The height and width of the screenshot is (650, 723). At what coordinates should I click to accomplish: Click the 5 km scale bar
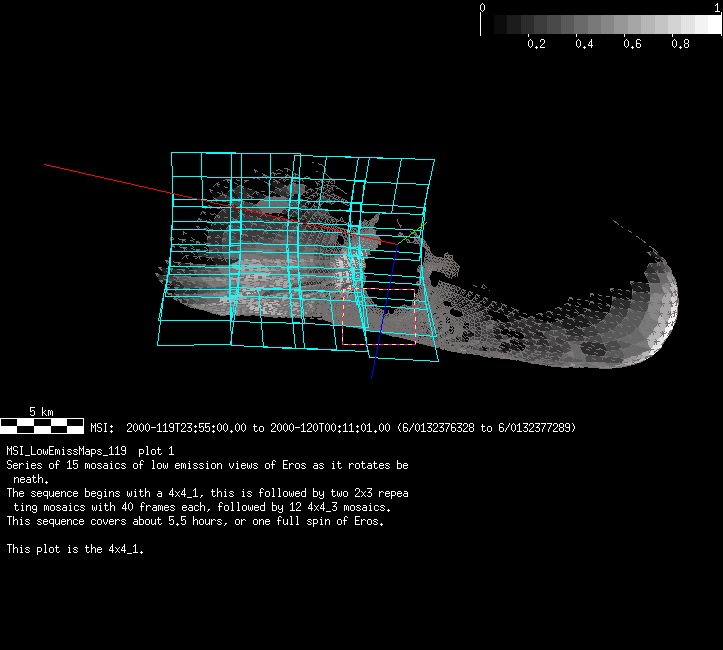click(42, 425)
